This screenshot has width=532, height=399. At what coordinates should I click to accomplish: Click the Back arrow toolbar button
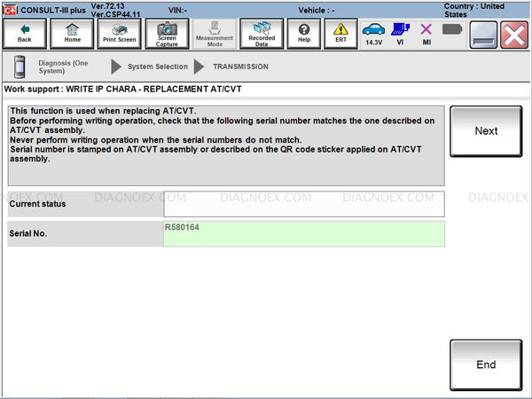click(x=24, y=34)
